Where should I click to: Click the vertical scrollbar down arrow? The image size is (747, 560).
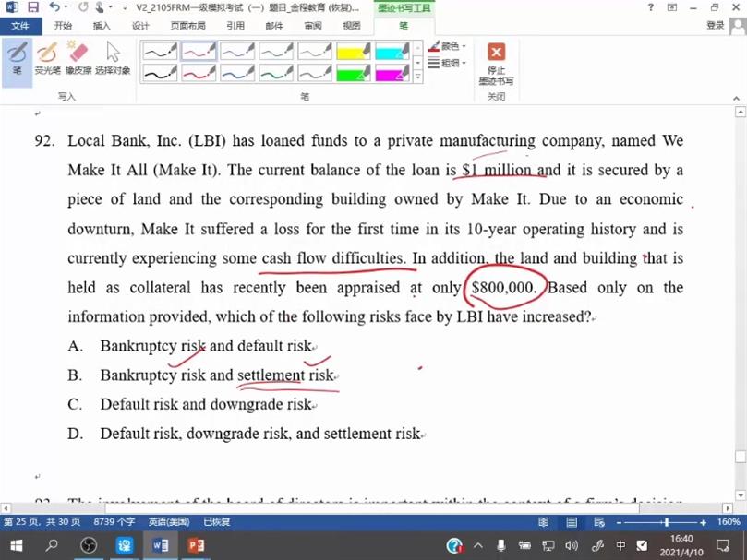(741, 495)
